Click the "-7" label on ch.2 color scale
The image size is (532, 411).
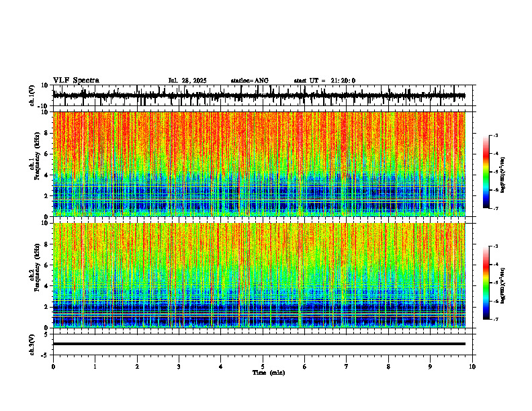(x=495, y=319)
